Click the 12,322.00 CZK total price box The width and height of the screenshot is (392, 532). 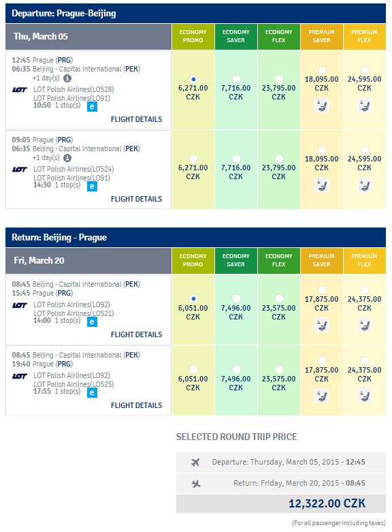[281, 503]
